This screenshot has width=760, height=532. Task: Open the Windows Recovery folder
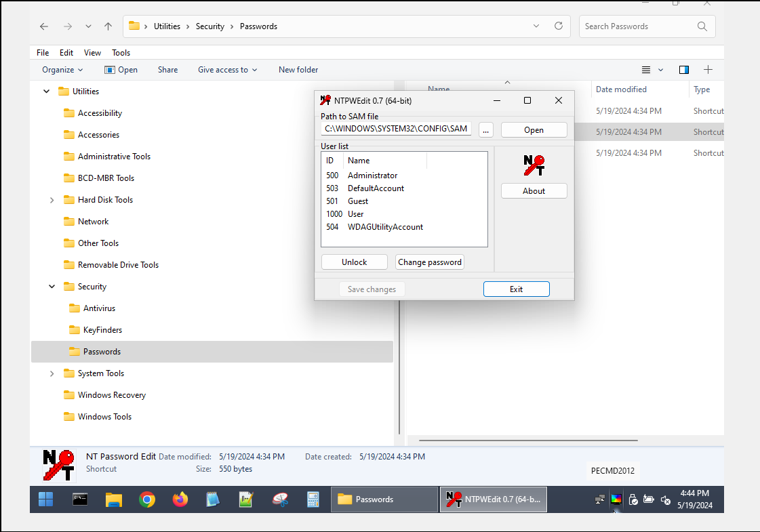[112, 395]
